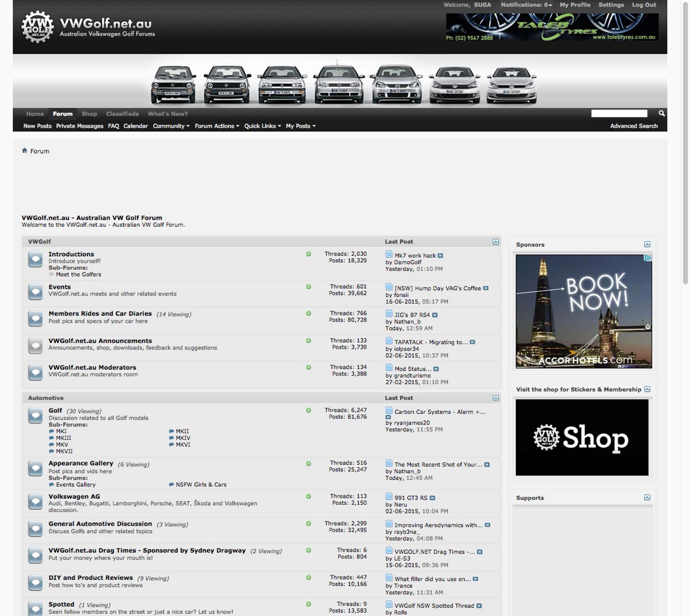This screenshot has height=616, width=689.
Task: Click the Shop banner image in sidebar
Action: click(x=582, y=437)
